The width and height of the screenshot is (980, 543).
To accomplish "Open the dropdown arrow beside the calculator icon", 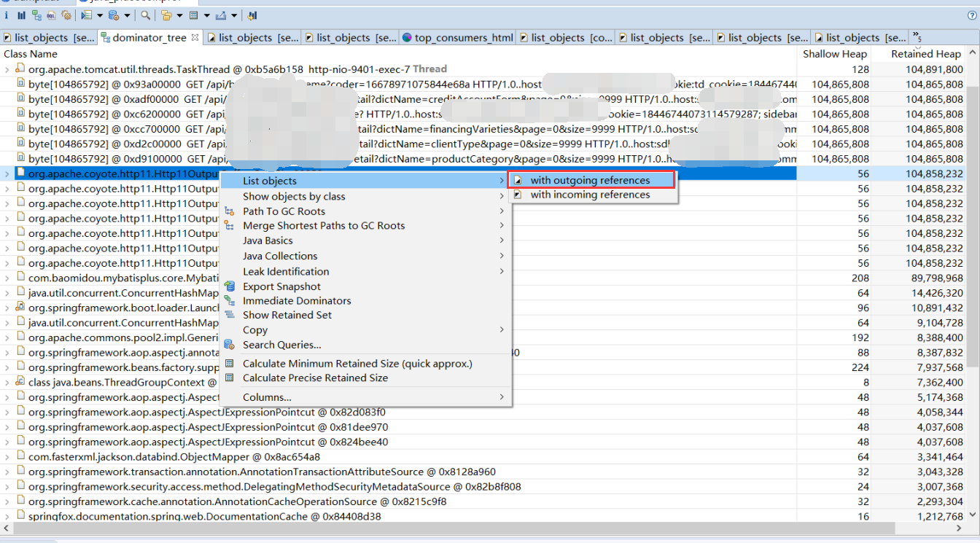I will [x=206, y=15].
